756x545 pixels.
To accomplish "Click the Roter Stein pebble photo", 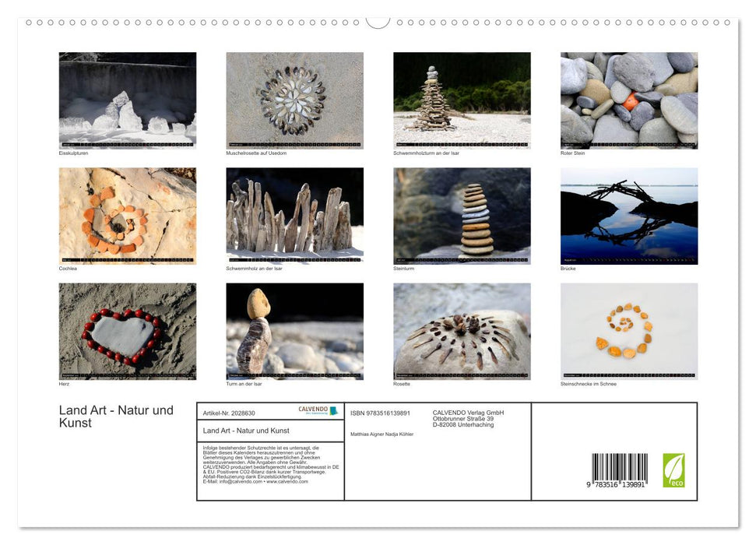I will [x=628, y=100].
